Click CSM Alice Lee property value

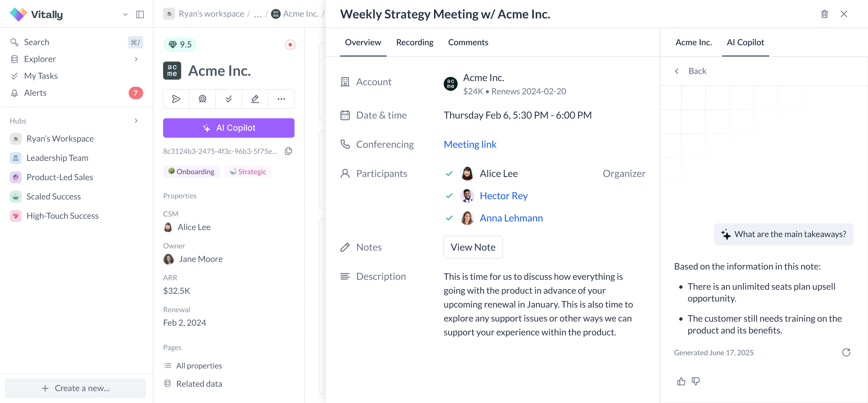(187, 227)
